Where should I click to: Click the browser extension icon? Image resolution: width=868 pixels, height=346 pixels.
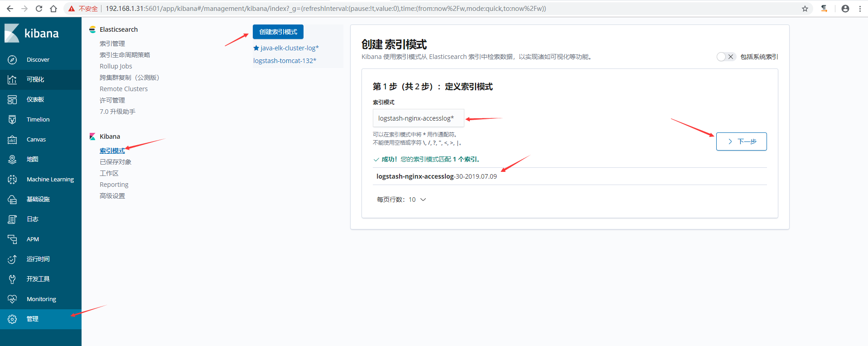coord(824,9)
